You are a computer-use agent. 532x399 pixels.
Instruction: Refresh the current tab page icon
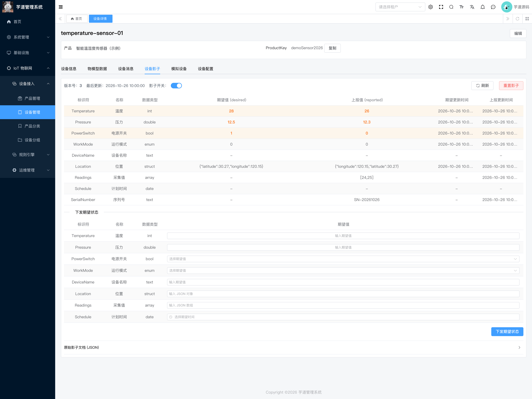517,19
